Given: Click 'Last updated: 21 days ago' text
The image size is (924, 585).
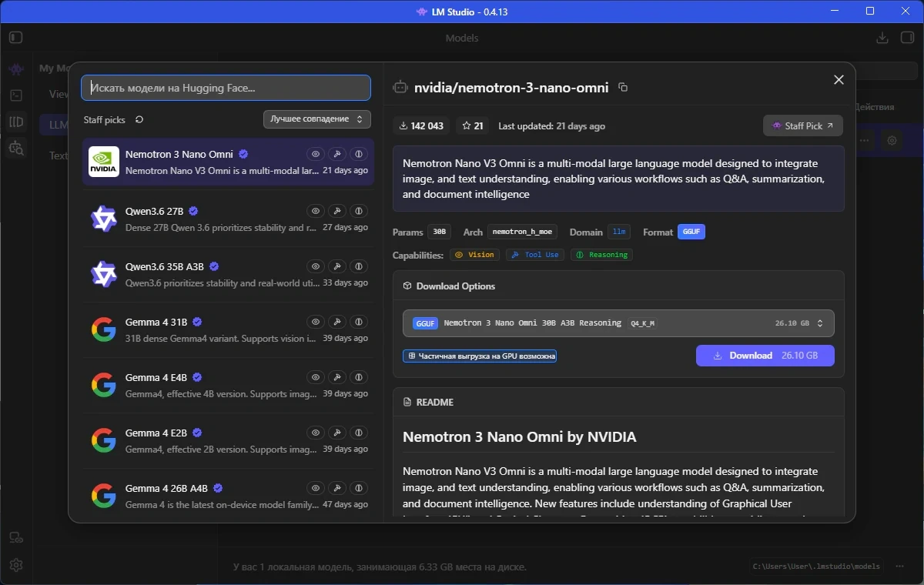Looking at the screenshot, I should 551,125.
